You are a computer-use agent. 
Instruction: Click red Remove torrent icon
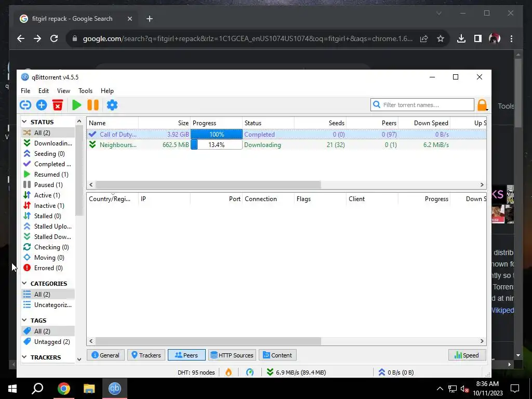pyautogui.click(x=58, y=105)
